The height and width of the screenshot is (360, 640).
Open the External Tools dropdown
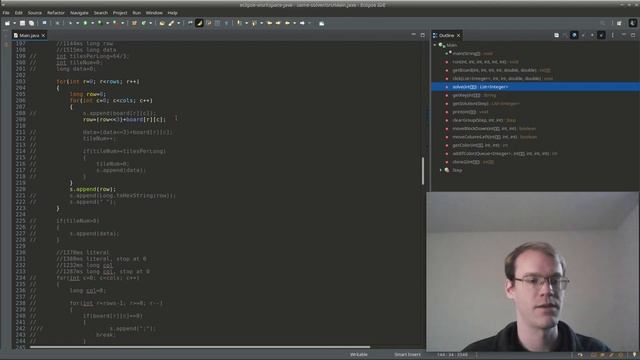[122, 23]
